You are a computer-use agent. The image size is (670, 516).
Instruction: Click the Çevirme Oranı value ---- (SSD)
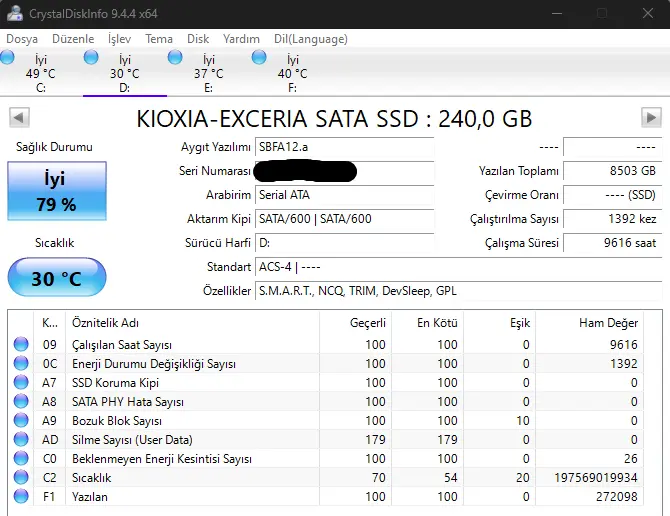point(613,195)
